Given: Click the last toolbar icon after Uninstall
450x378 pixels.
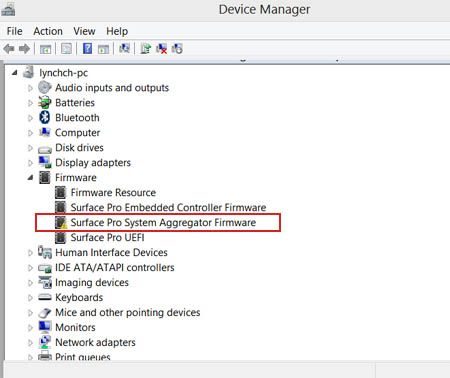Looking at the screenshot, I should (x=177, y=49).
